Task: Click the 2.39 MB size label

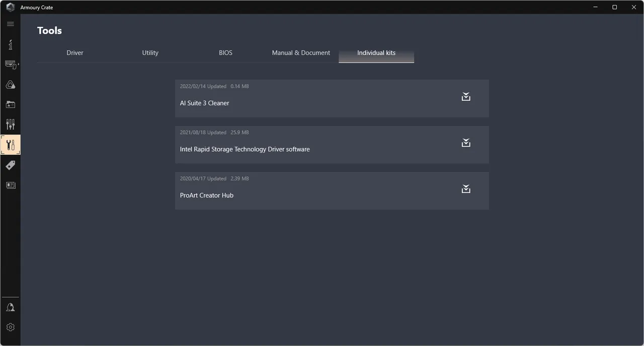Action: 239,179
